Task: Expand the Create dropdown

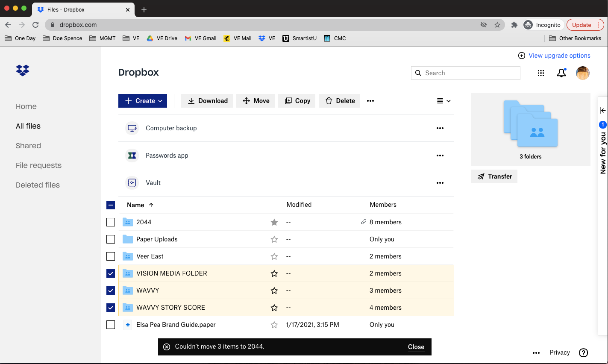Action: 143,101
